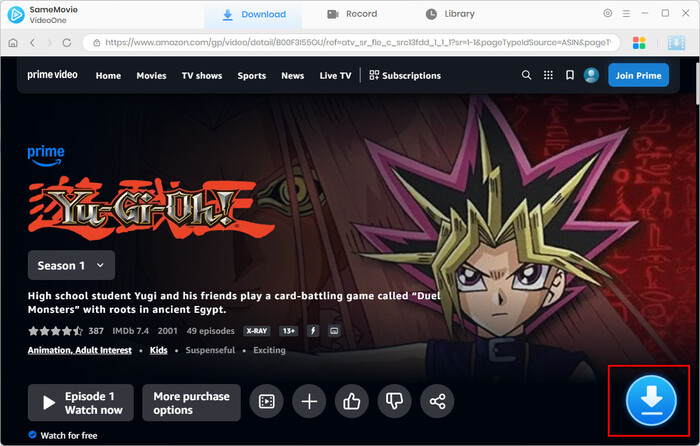Open Subscriptions in Prime Video nav
Screen dimensions: 700x446
click(405, 75)
